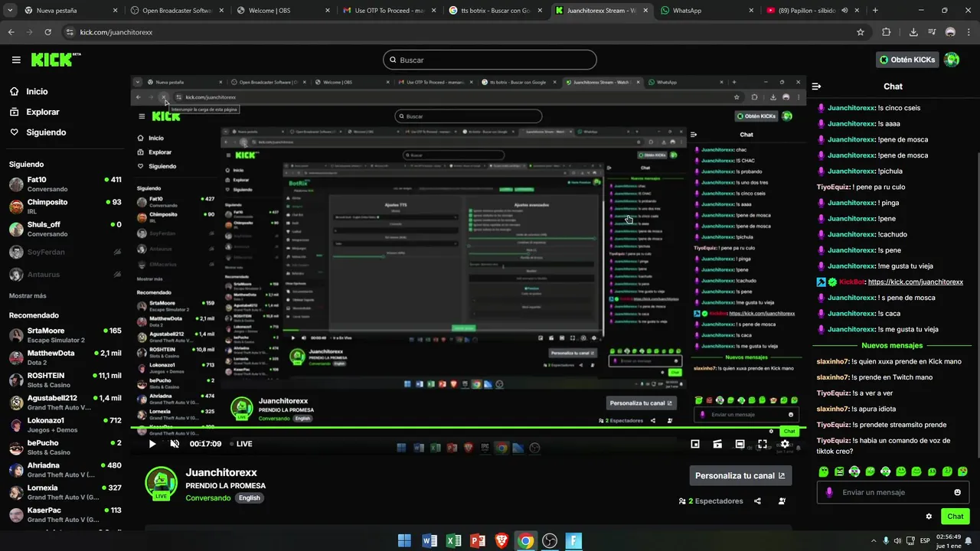Click Nuevos mensajes chat divider
980x551 pixels.
tap(892, 346)
